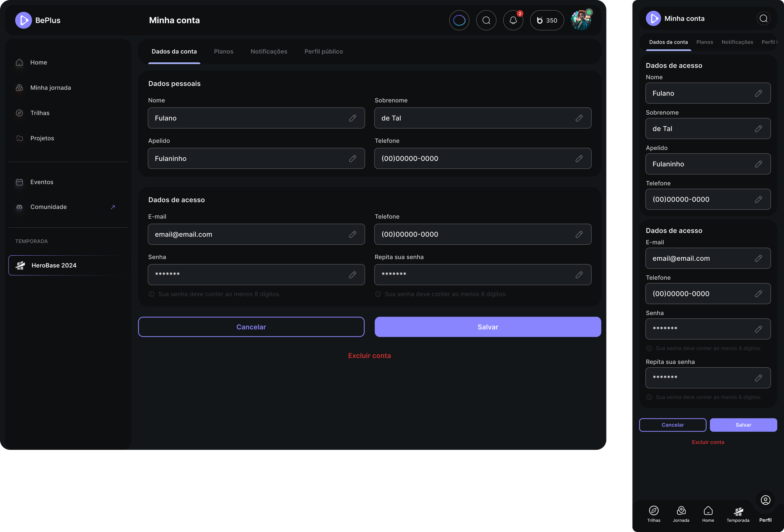This screenshot has height=532, width=784.
Task: Tap Home in mobile bottom navigation
Action: pos(708,514)
